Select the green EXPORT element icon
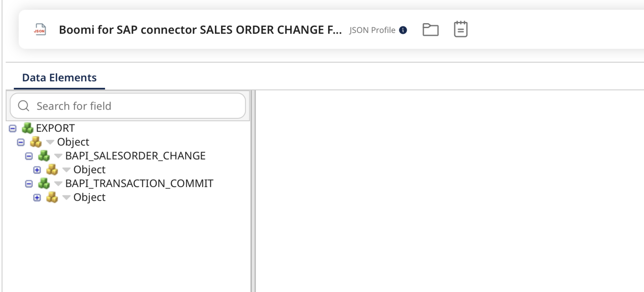Image resolution: width=644 pixels, height=292 pixels. coord(27,128)
